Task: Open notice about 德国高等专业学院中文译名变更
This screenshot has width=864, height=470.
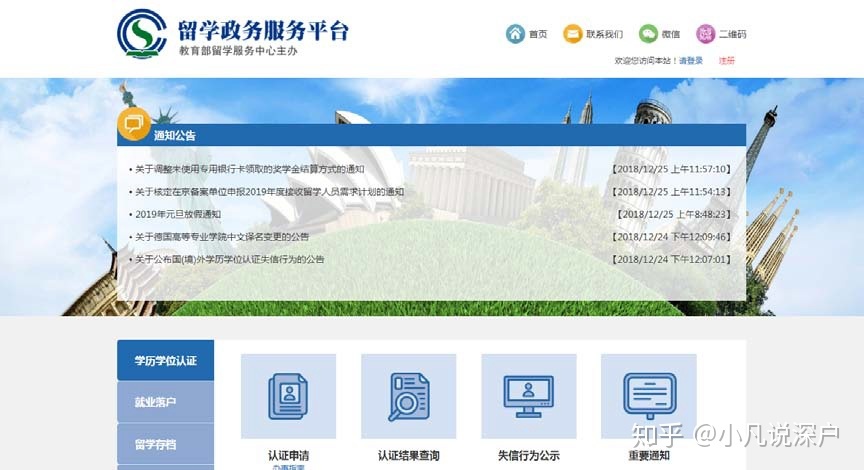Action: click(x=222, y=237)
